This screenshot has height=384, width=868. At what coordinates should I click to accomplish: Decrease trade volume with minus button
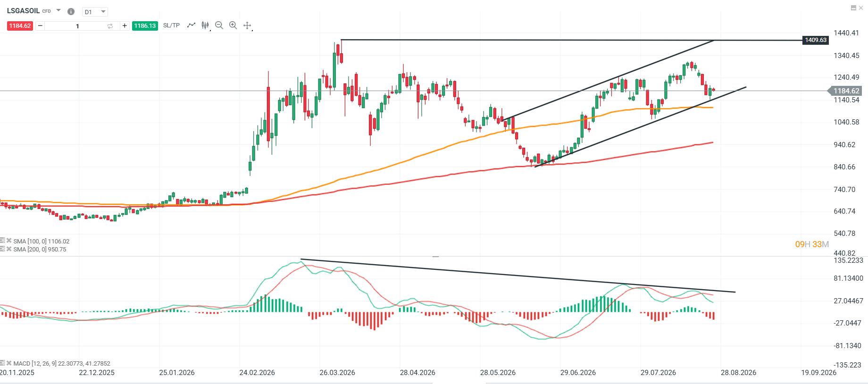tap(40, 26)
